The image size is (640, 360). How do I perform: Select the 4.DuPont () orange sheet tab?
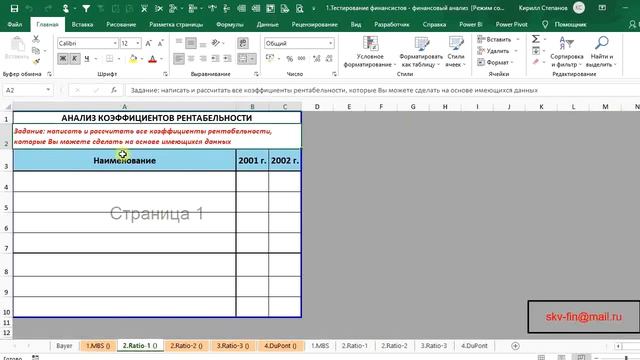pyautogui.click(x=280, y=346)
